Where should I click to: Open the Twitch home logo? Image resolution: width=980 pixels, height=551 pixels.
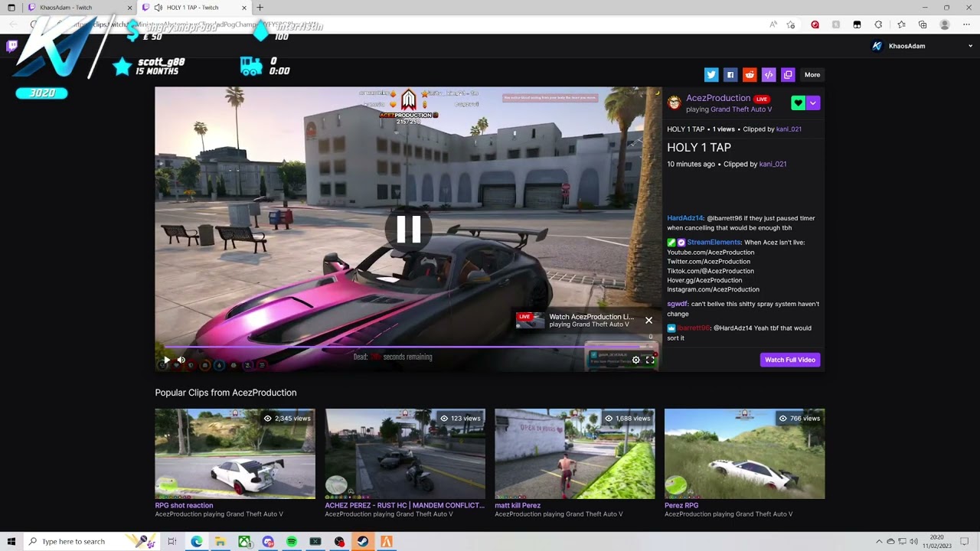(x=11, y=46)
